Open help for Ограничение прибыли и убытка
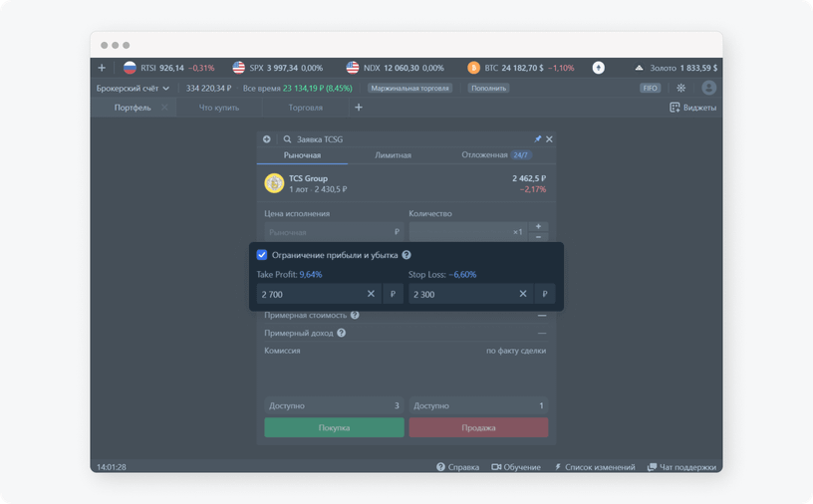 [x=406, y=255]
